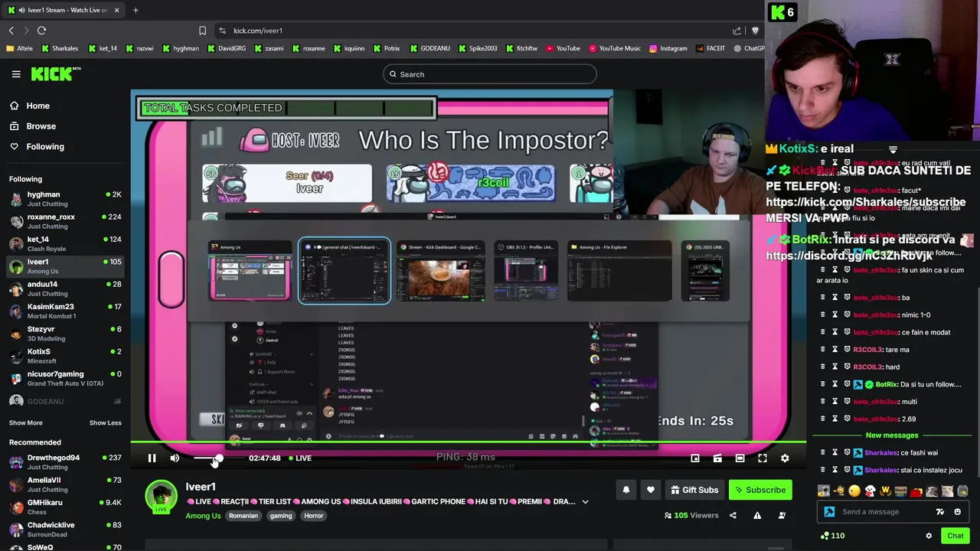Open Stezyvr's channel in Following list
980x551 pixels.
(x=65, y=334)
